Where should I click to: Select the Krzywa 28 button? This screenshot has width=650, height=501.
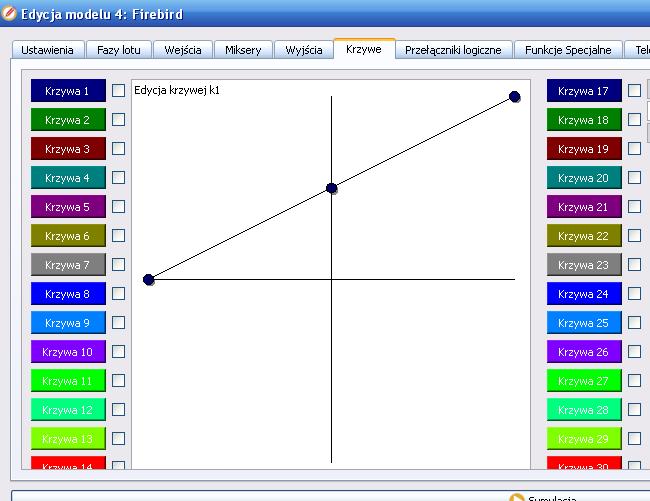pos(584,410)
